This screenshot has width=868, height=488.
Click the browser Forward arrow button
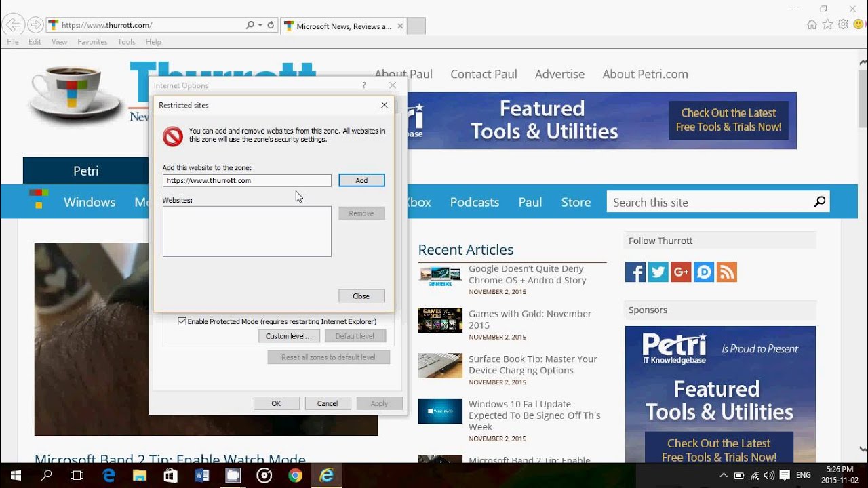pyautogui.click(x=35, y=25)
